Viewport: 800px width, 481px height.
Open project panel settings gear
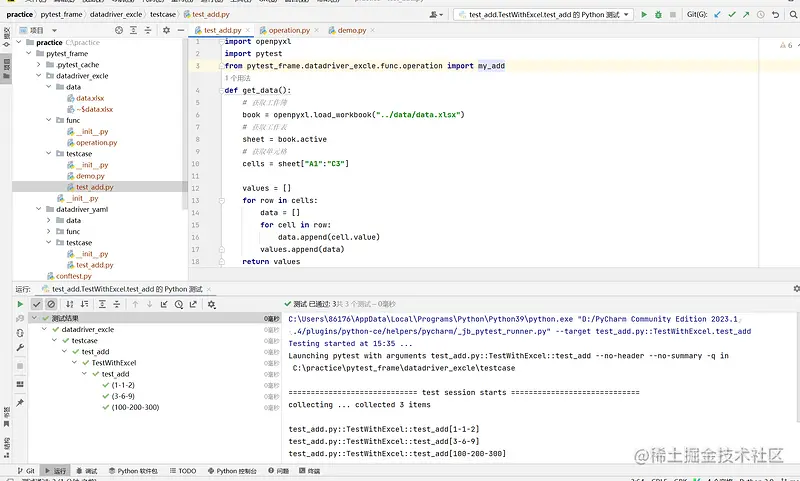[x=166, y=31]
